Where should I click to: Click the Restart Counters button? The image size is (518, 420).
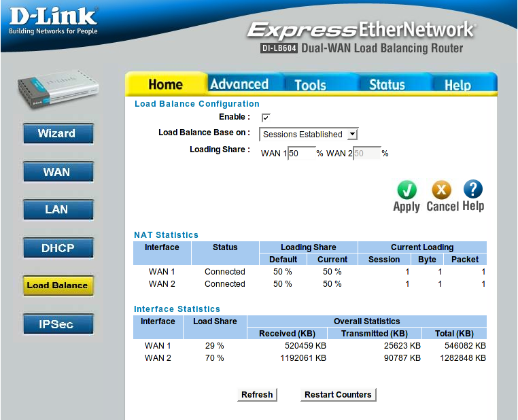(338, 395)
